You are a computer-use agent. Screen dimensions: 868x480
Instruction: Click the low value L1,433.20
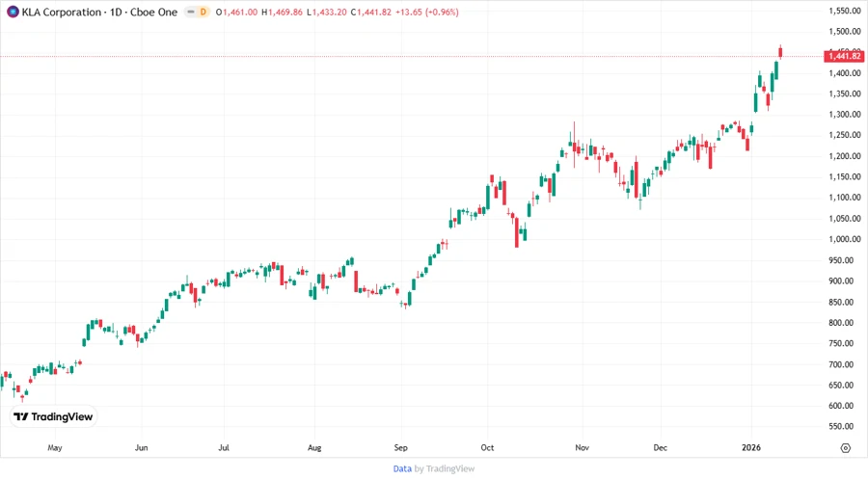click(327, 13)
